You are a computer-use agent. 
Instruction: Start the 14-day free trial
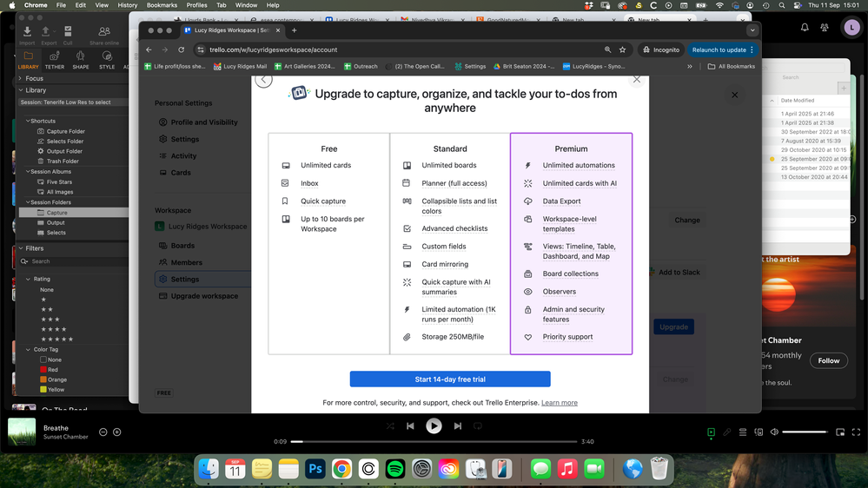point(450,379)
